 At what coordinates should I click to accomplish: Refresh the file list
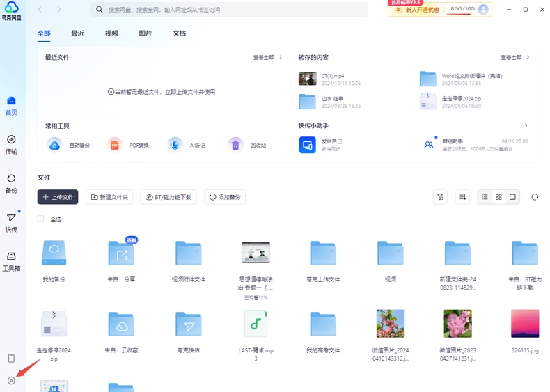[x=535, y=197]
